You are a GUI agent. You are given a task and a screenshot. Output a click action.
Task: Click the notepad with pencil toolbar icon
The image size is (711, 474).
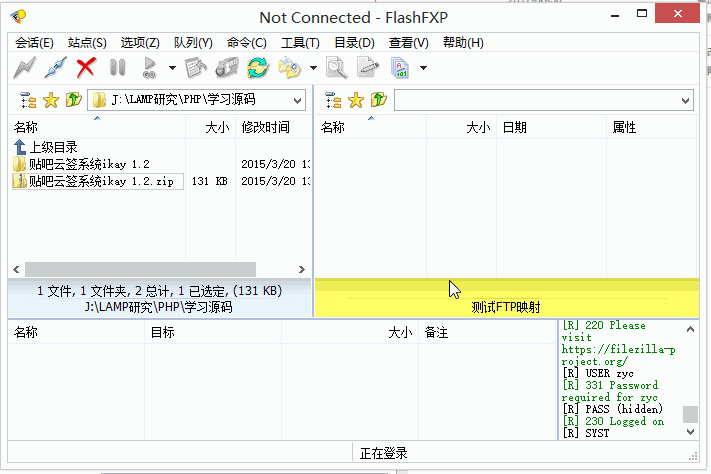click(196, 68)
